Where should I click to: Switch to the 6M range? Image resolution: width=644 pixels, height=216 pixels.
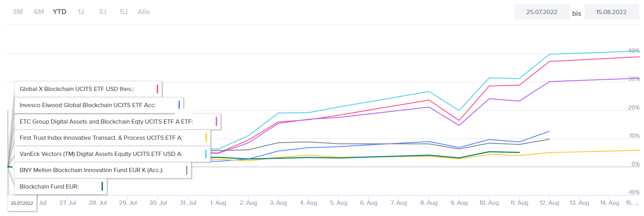(x=39, y=12)
